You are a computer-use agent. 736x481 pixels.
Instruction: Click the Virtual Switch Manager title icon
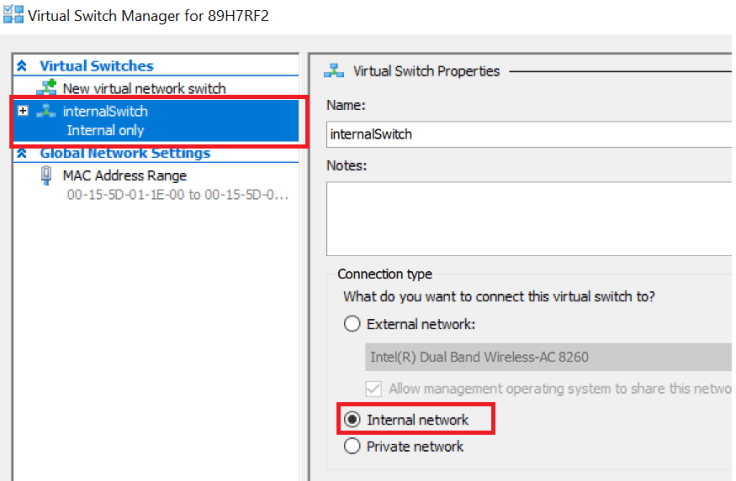point(12,16)
